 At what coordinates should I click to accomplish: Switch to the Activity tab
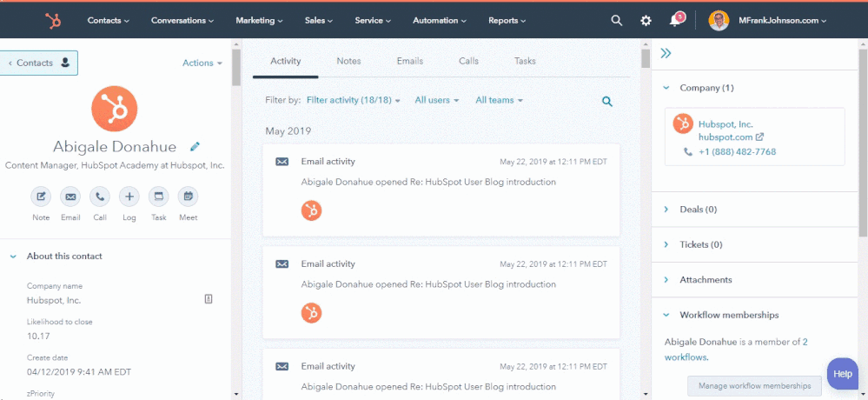pyautogui.click(x=286, y=61)
